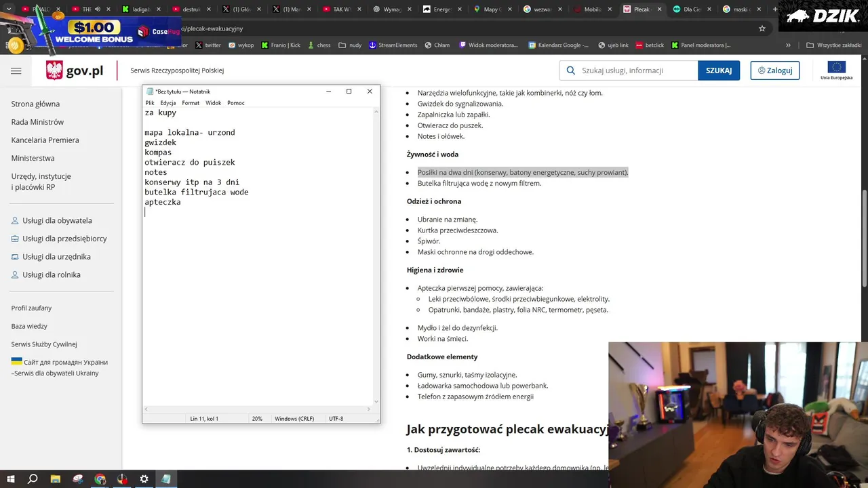Click 'butelka filtrujaca wode' line in Notatnik

click(x=197, y=192)
